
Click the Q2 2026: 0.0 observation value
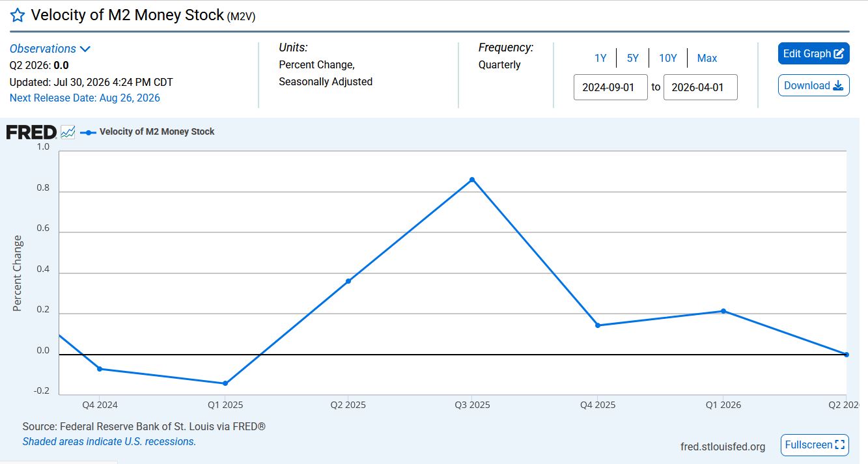(x=39, y=65)
